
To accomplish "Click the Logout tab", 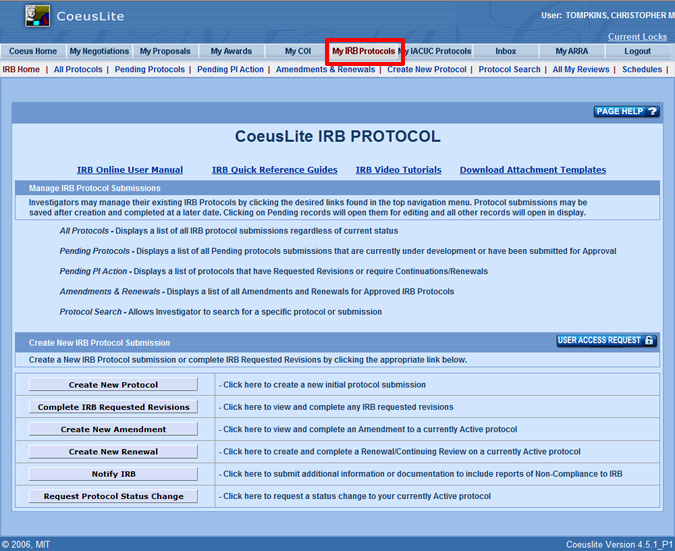I will pos(637,51).
